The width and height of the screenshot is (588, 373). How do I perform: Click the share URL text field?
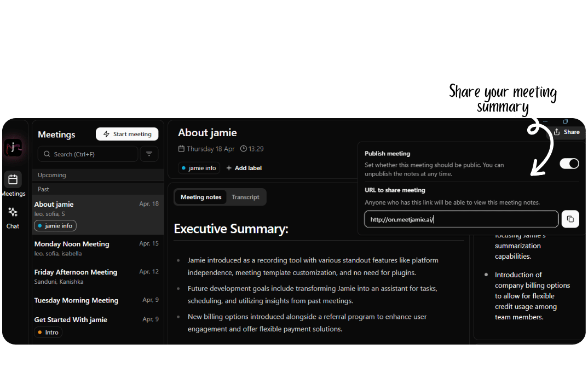point(461,219)
